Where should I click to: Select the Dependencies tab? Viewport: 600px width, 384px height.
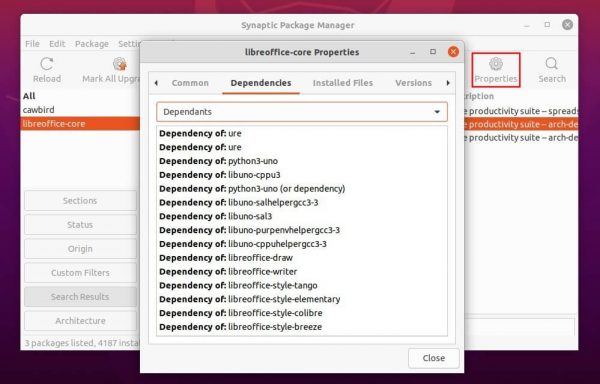coord(261,83)
